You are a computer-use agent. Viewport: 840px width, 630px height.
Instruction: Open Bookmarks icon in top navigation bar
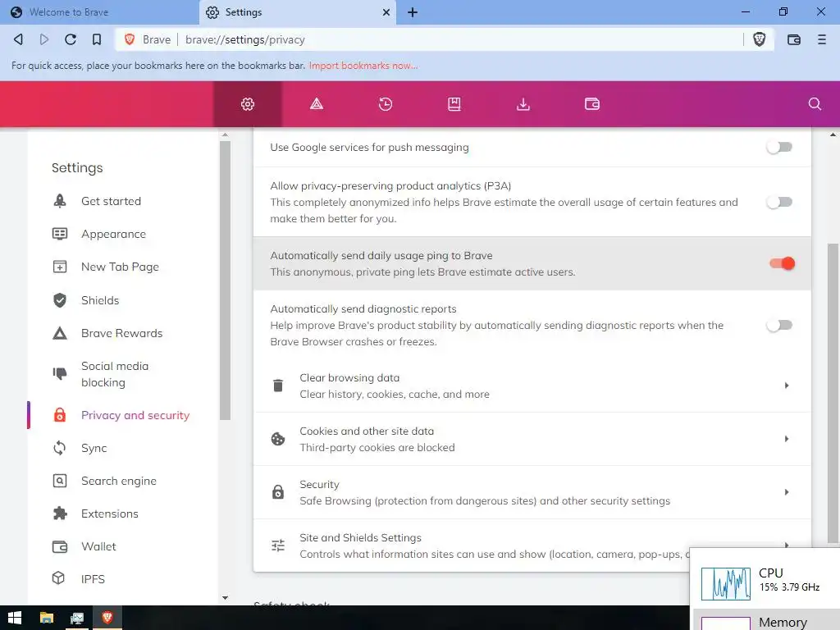(454, 104)
